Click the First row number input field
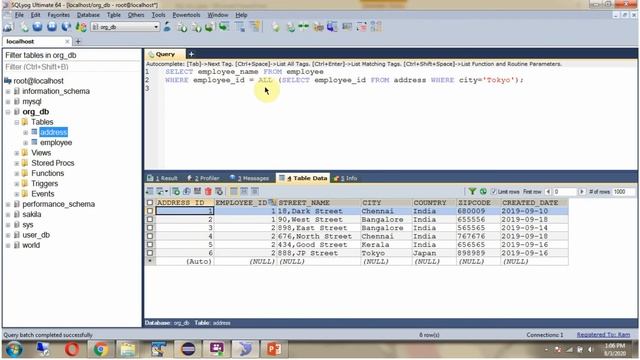Image resolution: width=640 pixels, height=360 pixels. [564, 191]
